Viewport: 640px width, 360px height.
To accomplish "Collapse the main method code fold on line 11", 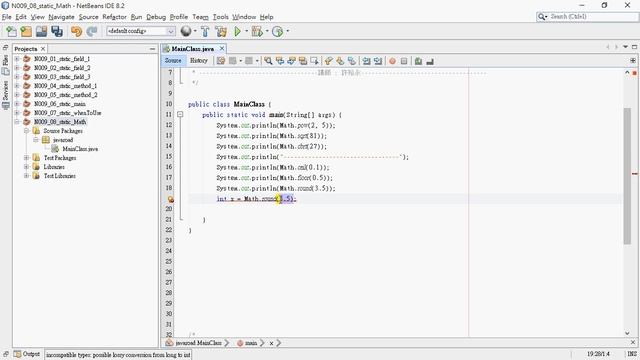I will [180, 115].
